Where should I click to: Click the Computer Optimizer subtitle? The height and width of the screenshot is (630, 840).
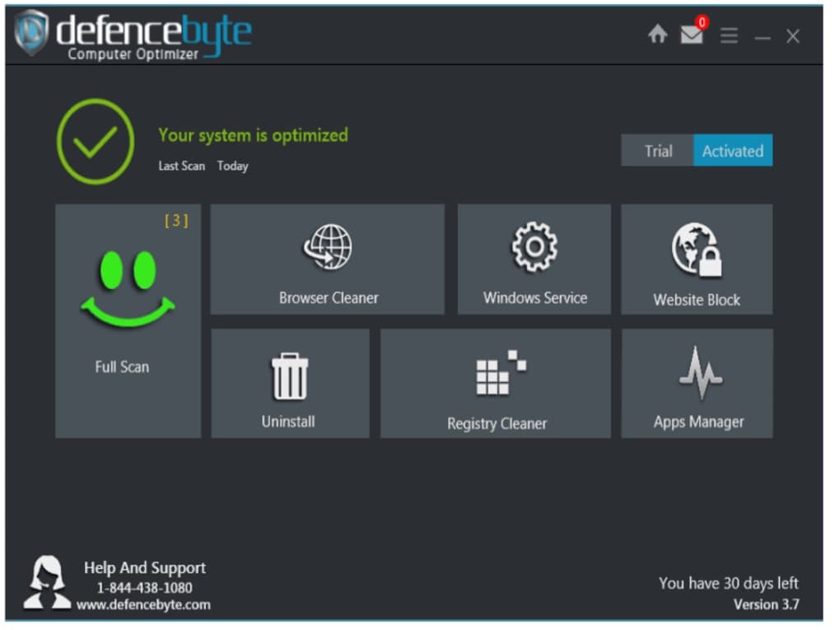pyautogui.click(x=133, y=54)
